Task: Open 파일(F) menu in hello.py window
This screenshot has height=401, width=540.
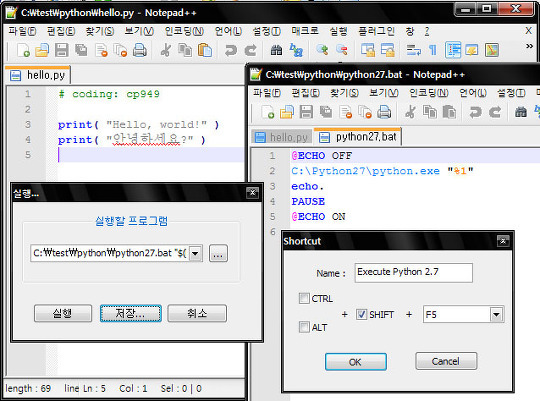Action: 22,31
